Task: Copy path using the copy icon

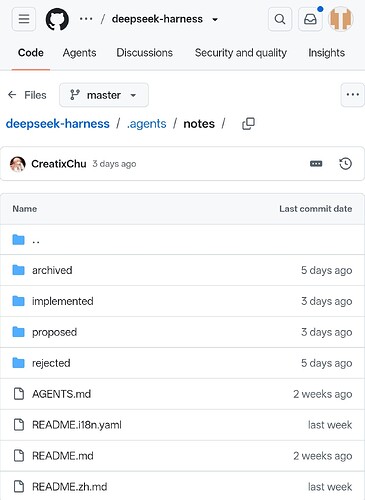Action: (x=248, y=124)
